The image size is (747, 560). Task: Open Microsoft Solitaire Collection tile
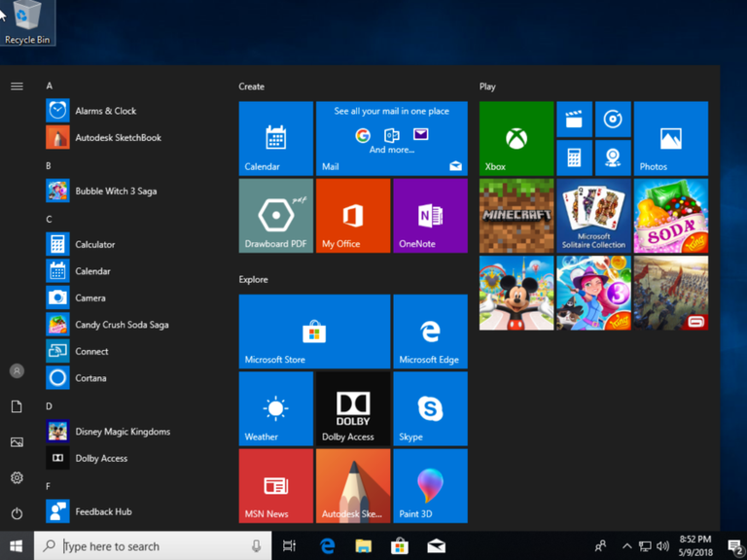(x=593, y=215)
